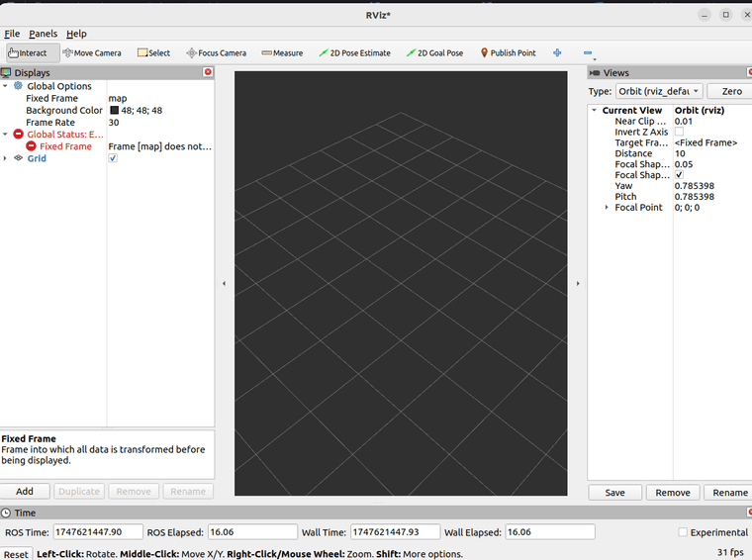
Task: Expand the Grid tree node
Action: [x=5, y=158]
